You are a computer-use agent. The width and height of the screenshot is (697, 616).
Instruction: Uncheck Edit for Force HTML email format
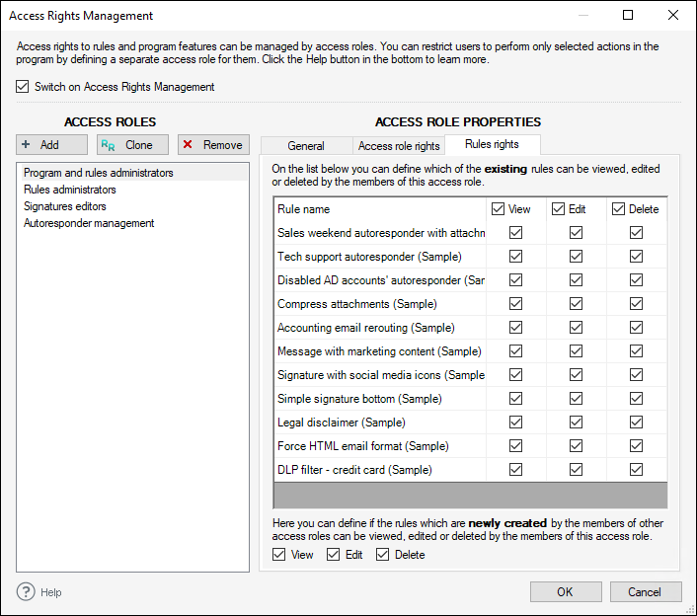point(577,446)
